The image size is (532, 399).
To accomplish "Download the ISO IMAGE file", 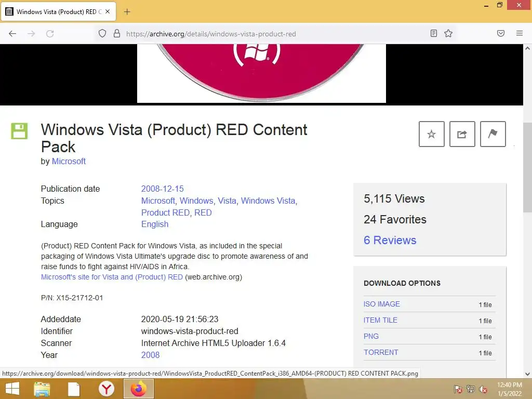I will click(382, 304).
